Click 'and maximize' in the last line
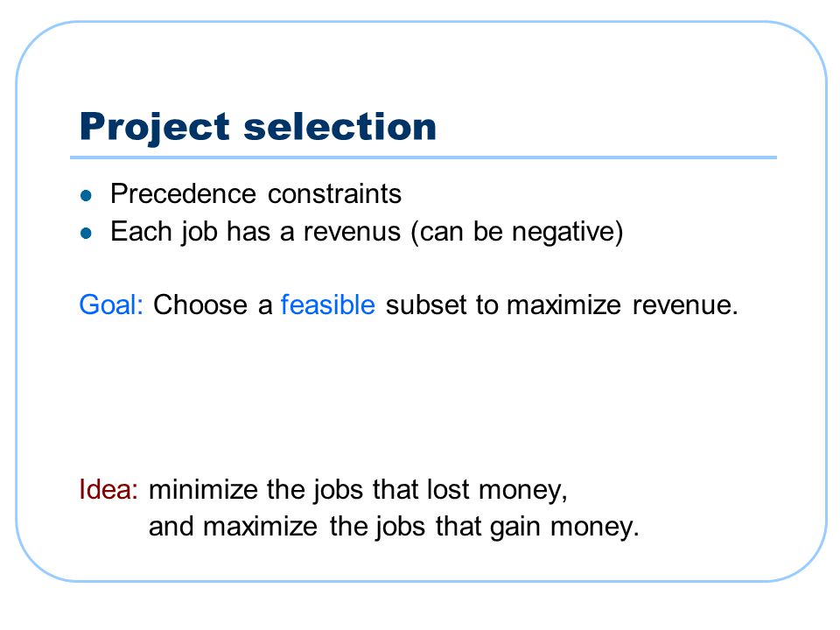This screenshot has height=630, width=840. coord(233,526)
